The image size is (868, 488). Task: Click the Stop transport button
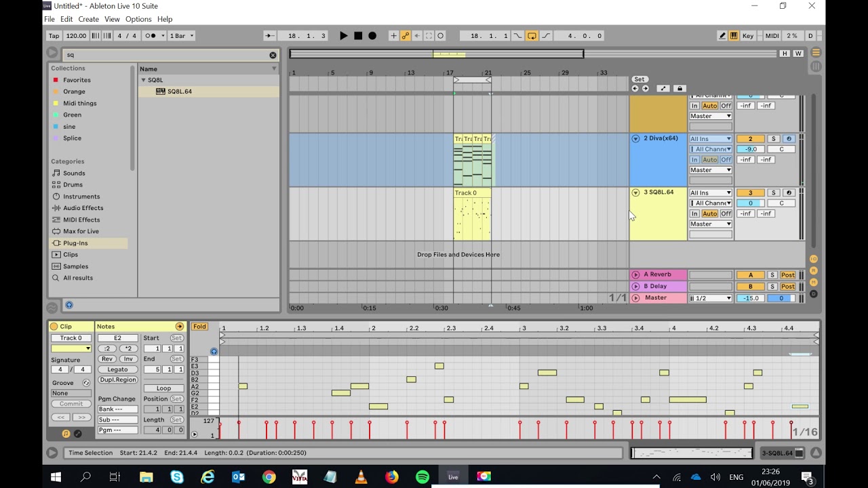[x=358, y=36]
